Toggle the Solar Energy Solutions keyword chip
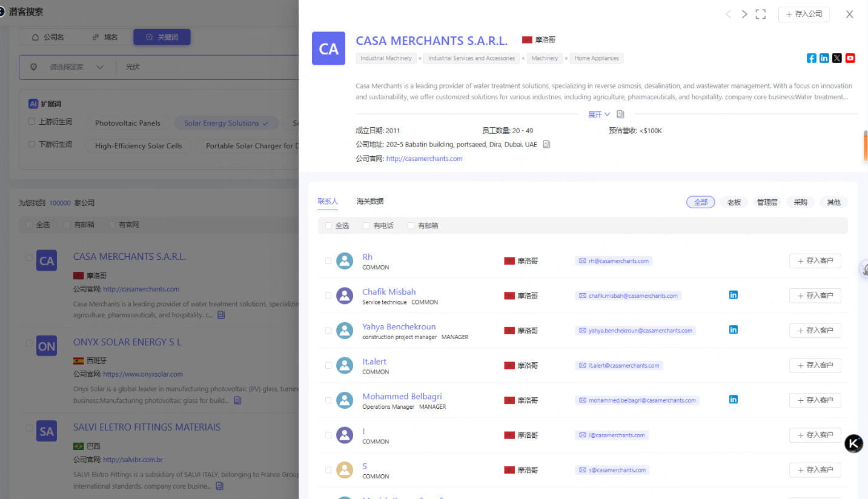Image resolution: width=868 pixels, height=499 pixels. coord(226,123)
